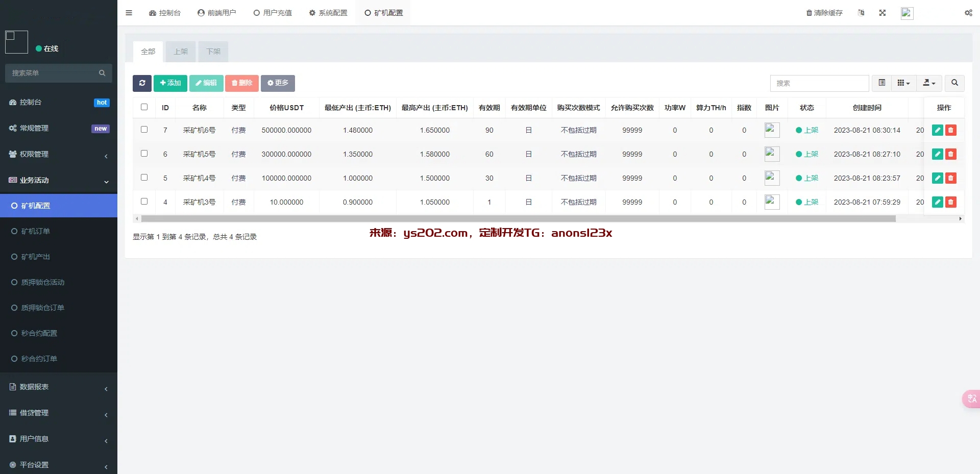Open the columns visibility dropdown

point(903,83)
